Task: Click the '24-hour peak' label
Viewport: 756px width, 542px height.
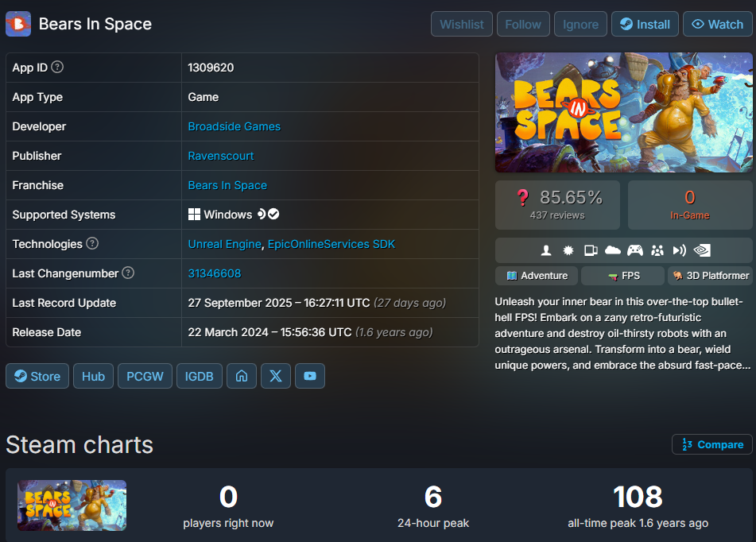Action: pyautogui.click(x=433, y=523)
